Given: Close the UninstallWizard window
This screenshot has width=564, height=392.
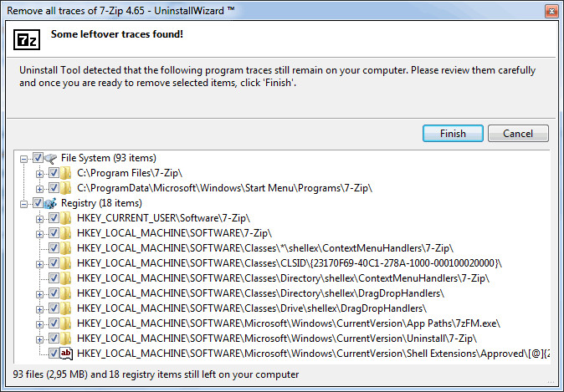Looking at the screenshot, I should coord(551,11).
